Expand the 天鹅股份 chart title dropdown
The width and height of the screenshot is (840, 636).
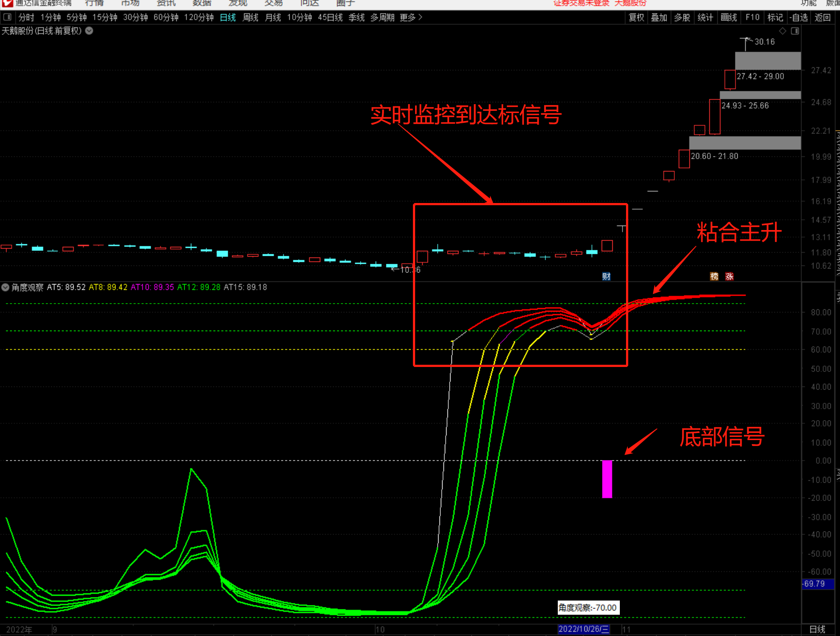click(89, 31)
